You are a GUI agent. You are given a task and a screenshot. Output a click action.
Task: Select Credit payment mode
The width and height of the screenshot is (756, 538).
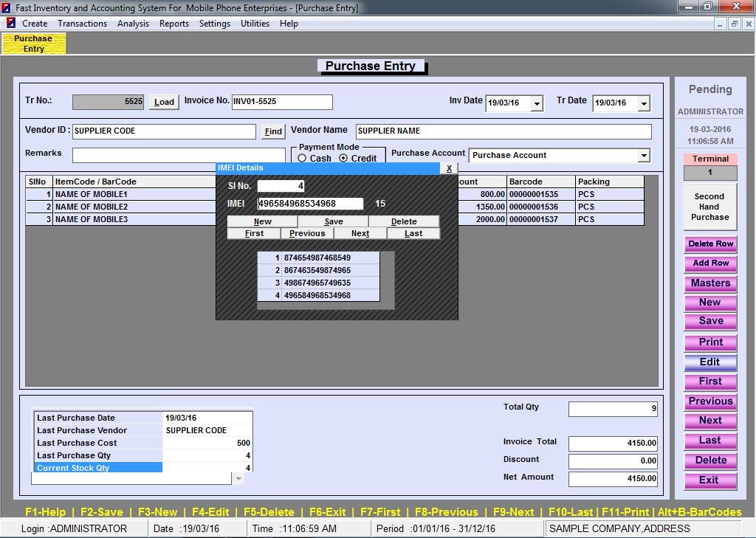click(x=343, y=159)
